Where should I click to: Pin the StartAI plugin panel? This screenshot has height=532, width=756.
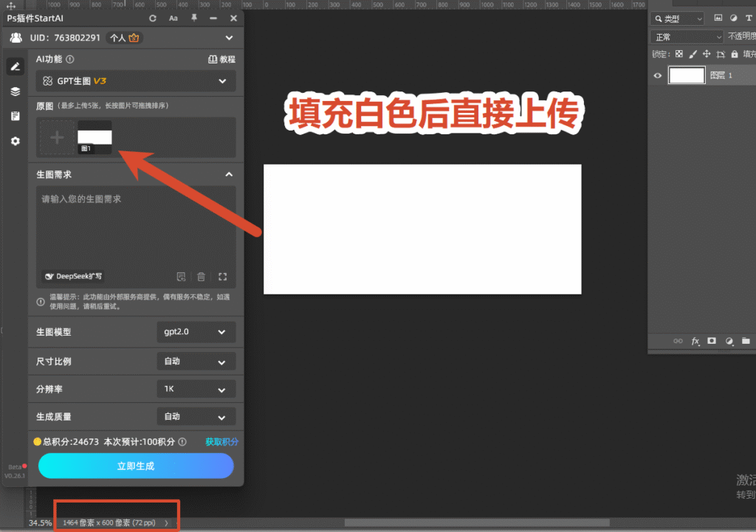pyautogui.click(x=194, y=18)
